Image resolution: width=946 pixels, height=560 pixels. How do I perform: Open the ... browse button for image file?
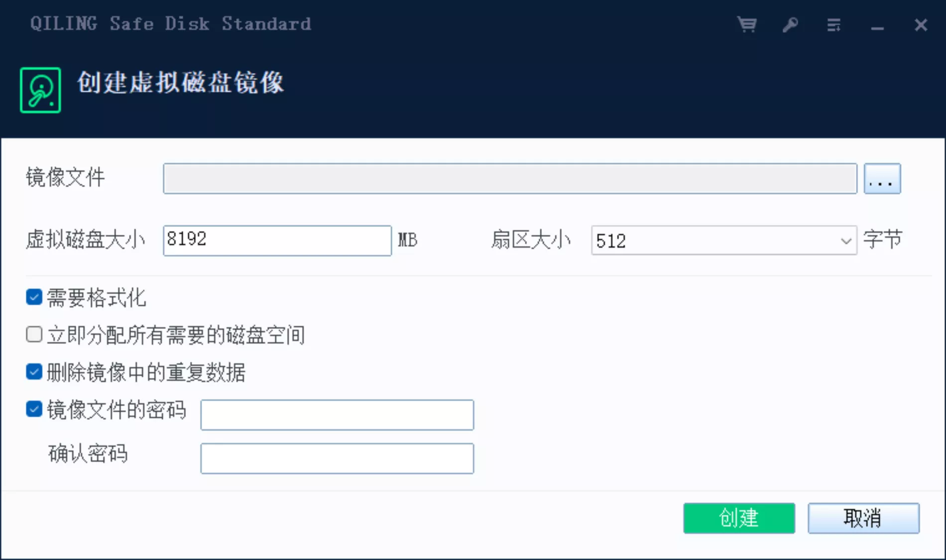tap(882, 179)
